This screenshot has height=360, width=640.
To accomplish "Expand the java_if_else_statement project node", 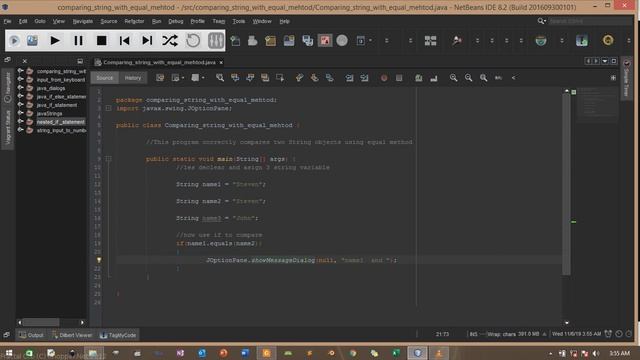I will (20, 96).
